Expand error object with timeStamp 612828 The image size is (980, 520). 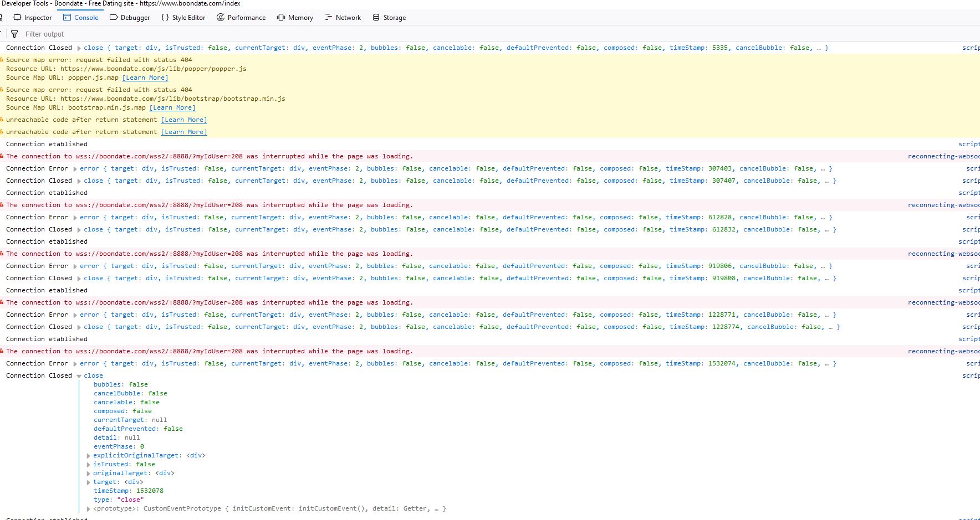[x=75, y=218]
